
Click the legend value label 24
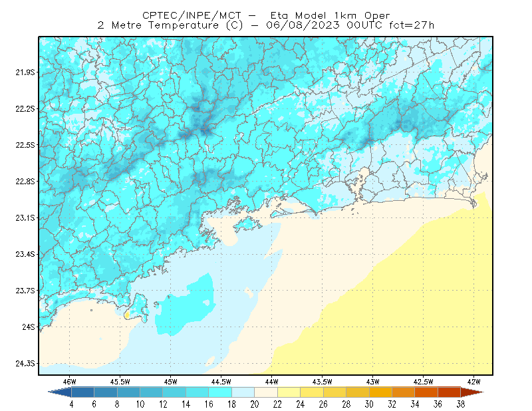click(x=301, y=404)
